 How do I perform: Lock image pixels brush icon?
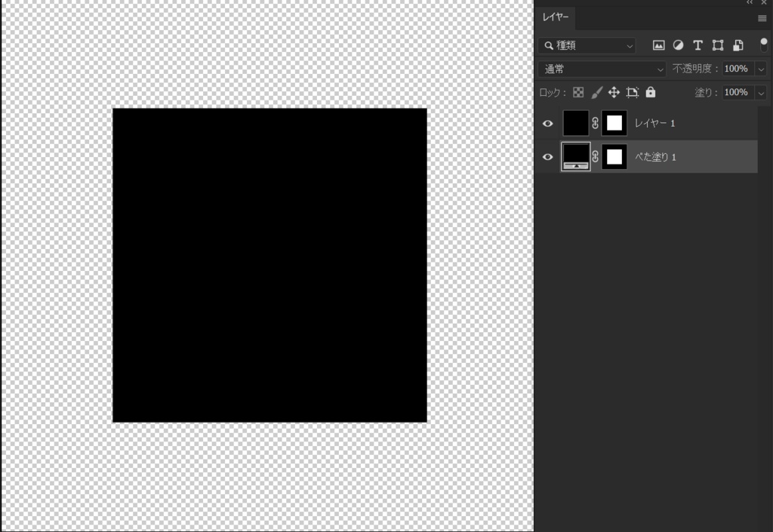coord(596,92)
